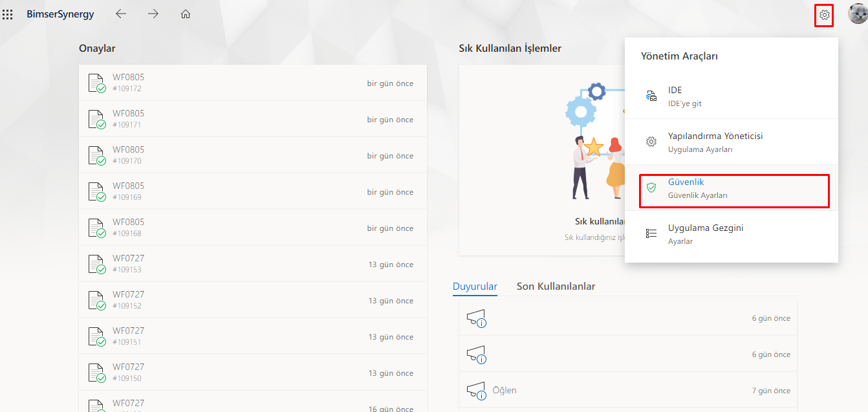The image size is (868, 412).
Task: Switch to the Duyurular tab
Action: [x=475, y=287]
